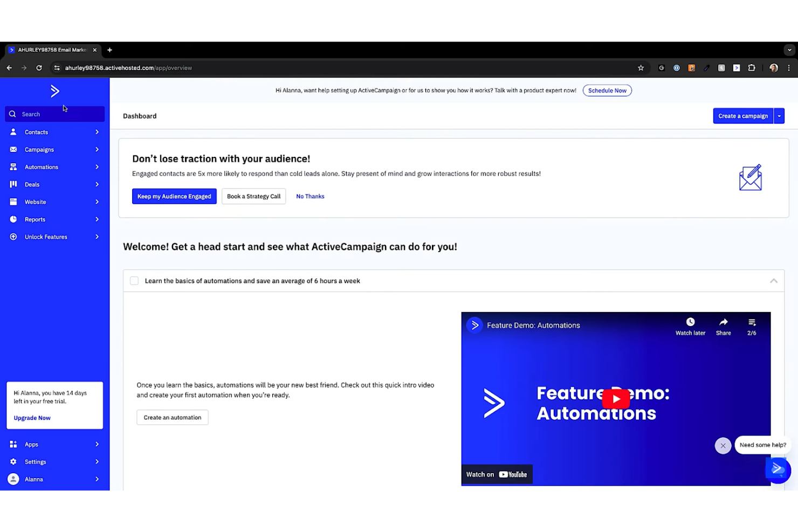Image resolution: width=798 pixels, height=532 pixels.
Task: Open Website in the sidebar
Action: 54,202
